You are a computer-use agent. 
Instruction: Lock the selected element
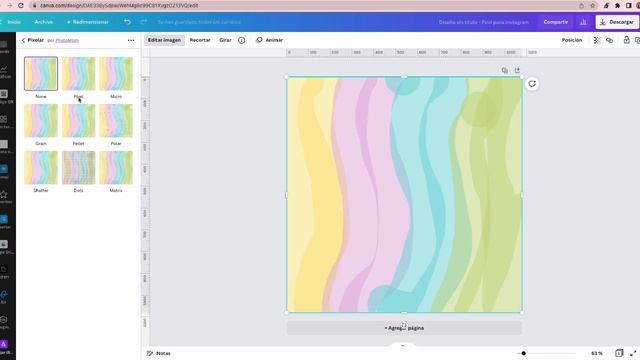click(626, 40)
